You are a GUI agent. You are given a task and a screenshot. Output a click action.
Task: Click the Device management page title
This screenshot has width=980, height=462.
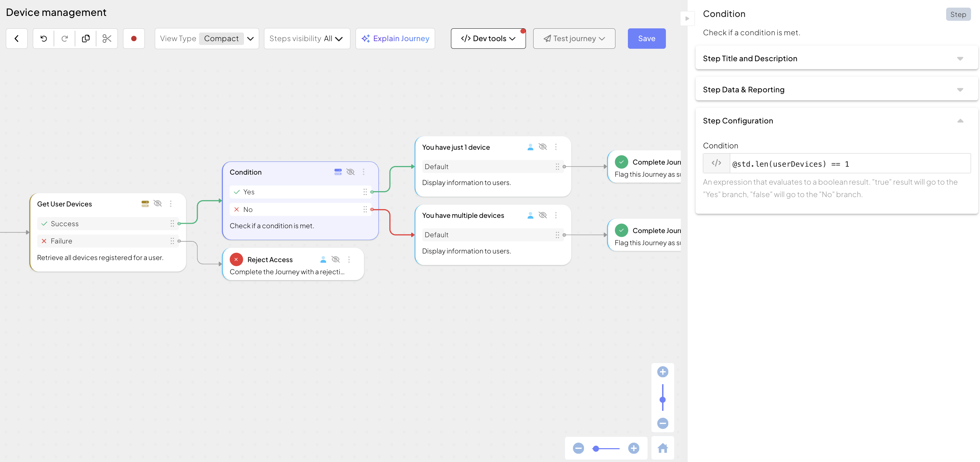56,12
